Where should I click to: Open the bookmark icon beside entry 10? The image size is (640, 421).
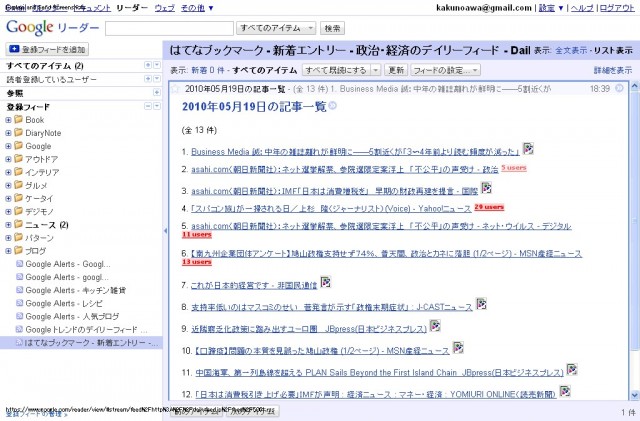click(x=458, y=347)
